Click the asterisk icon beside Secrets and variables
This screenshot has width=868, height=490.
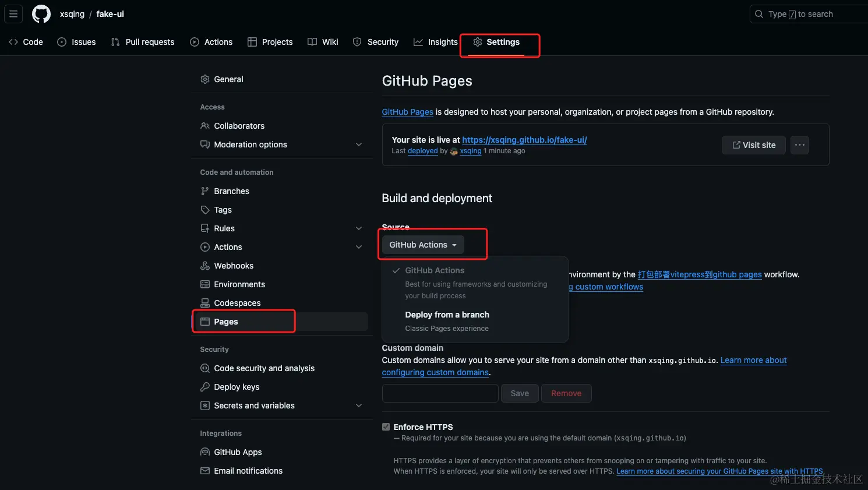click(205, 406)
